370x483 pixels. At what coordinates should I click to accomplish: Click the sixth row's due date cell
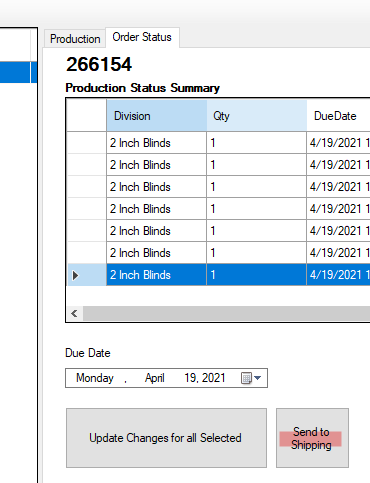click(x=338, y=253)
